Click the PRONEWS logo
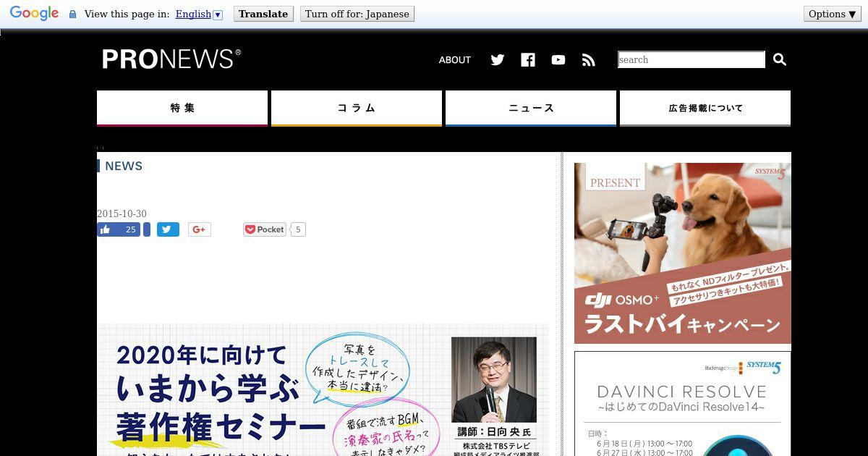Screen dimensions: 868x456 171,59
